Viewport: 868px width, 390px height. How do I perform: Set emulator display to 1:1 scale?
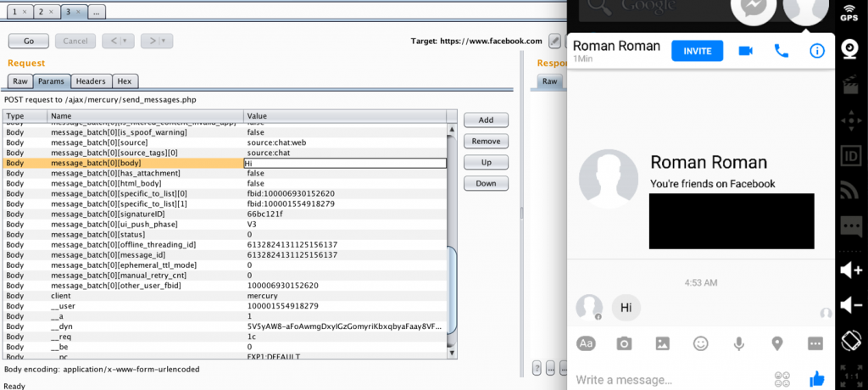[x=851, y=375]
